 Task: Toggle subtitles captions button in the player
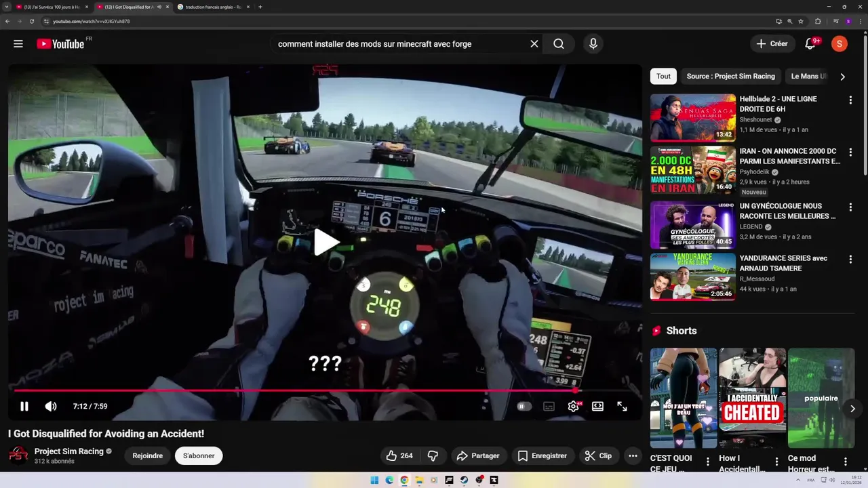(549, 407)
